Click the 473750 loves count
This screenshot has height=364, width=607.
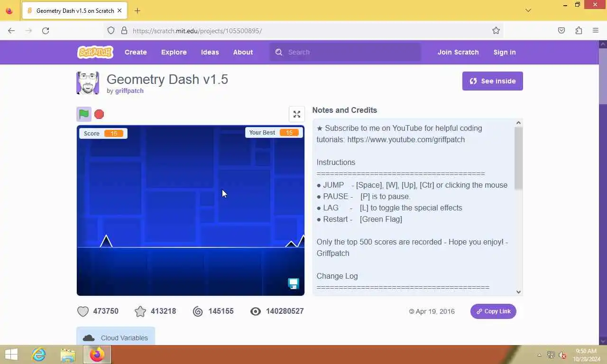coord(106,311)
